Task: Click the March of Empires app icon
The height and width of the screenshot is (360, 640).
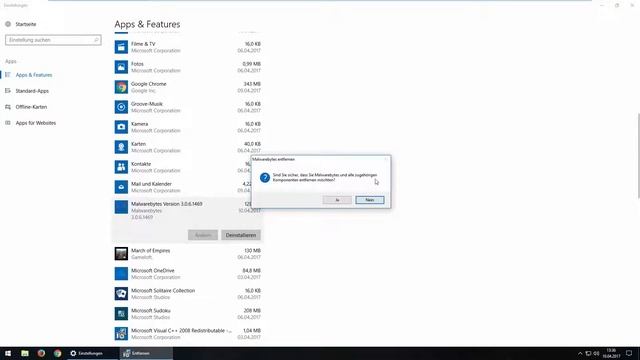Action: 121,253
